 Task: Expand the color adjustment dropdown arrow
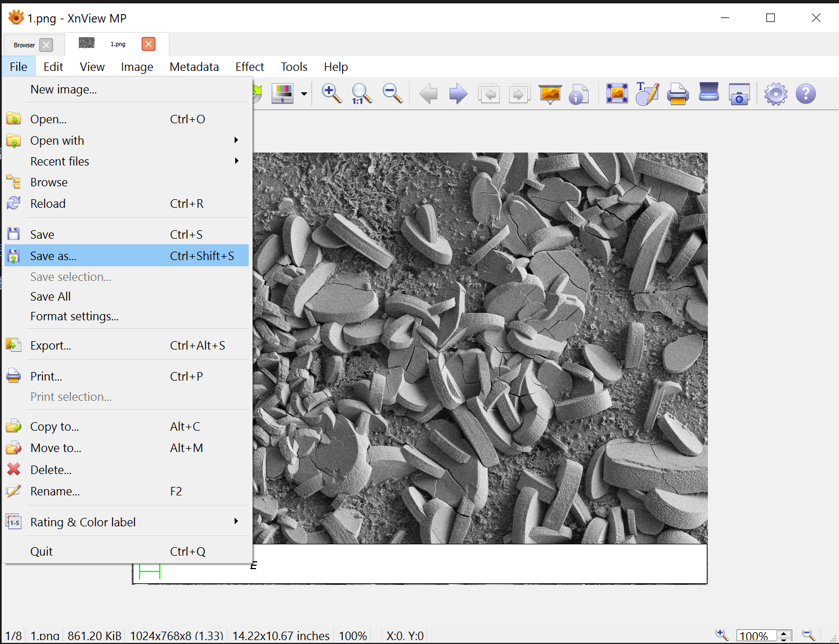click(304, 94)
